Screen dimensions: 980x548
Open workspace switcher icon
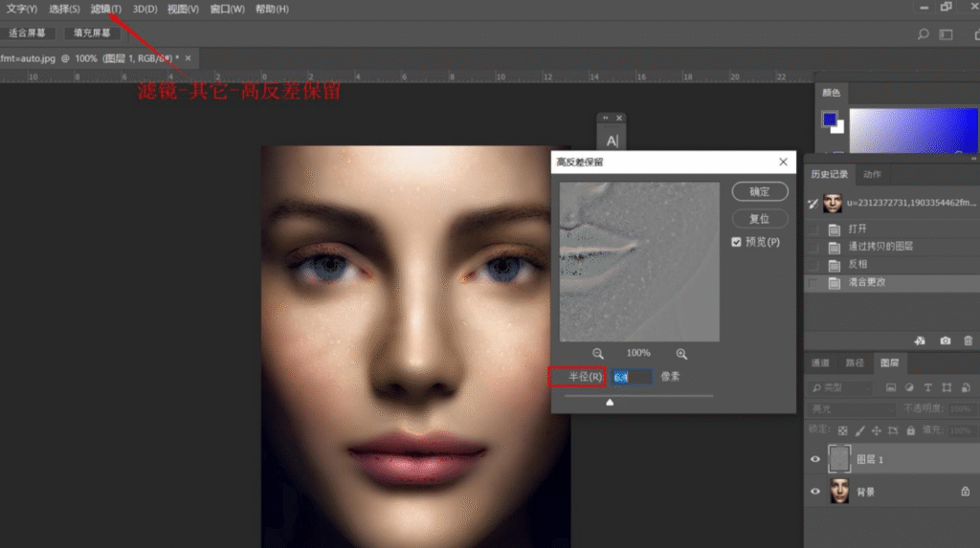coord(946,34)
